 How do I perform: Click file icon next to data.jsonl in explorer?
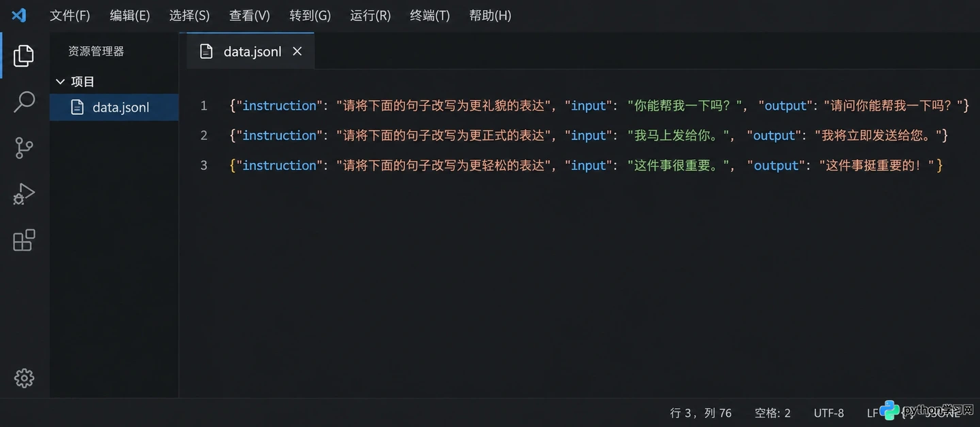pyautogui.click(x=78, y=107)
